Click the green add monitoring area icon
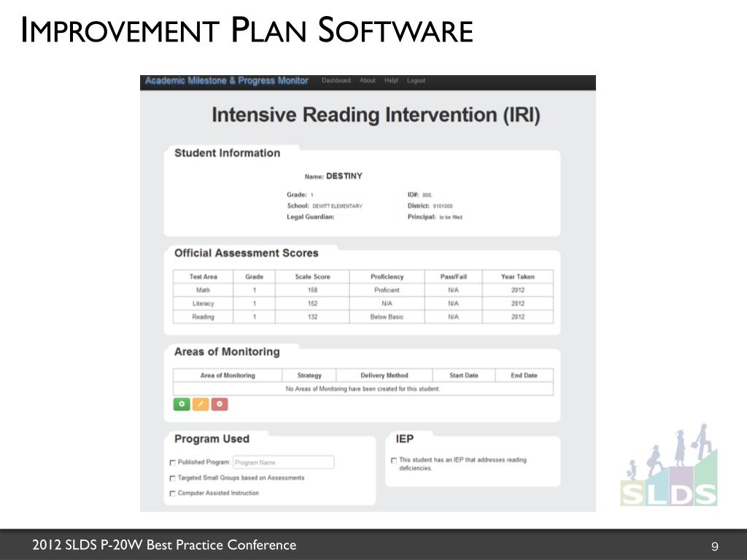This screenshot has height=560, width=747. [182, 404]
